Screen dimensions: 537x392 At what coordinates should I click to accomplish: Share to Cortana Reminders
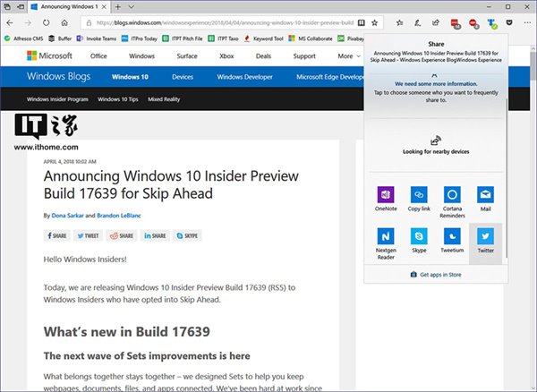point(452,202)
